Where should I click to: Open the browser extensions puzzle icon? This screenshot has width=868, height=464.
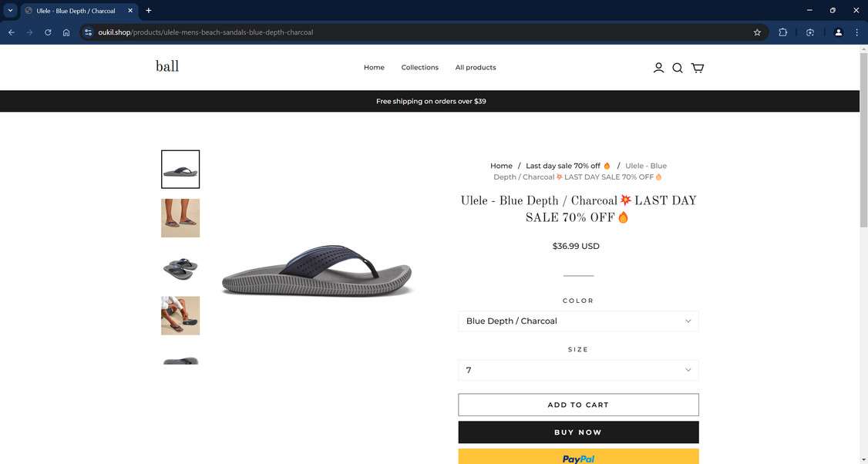[782, 32]
